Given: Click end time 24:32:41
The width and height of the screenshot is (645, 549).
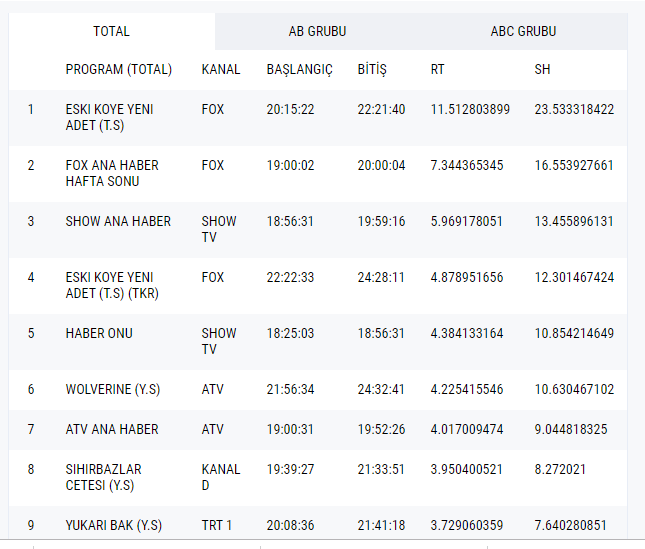Looking at the screenshot, I should [x=381, y=389].
